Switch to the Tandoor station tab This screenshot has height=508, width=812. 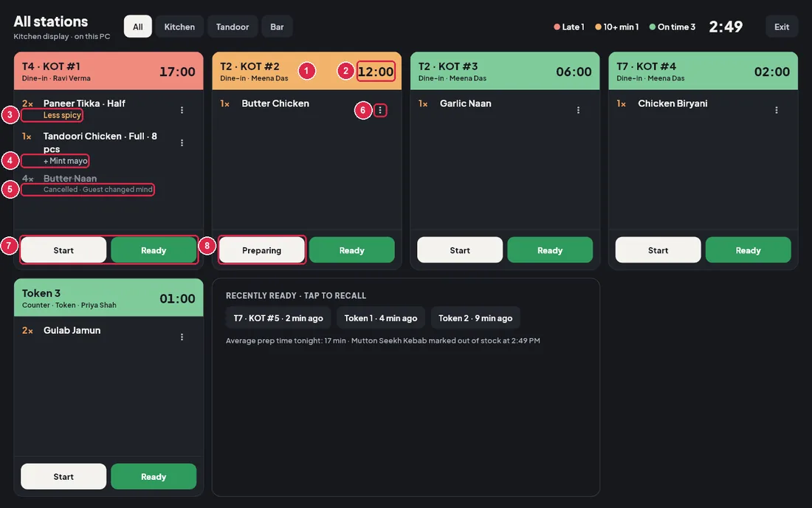pos(233,27)
